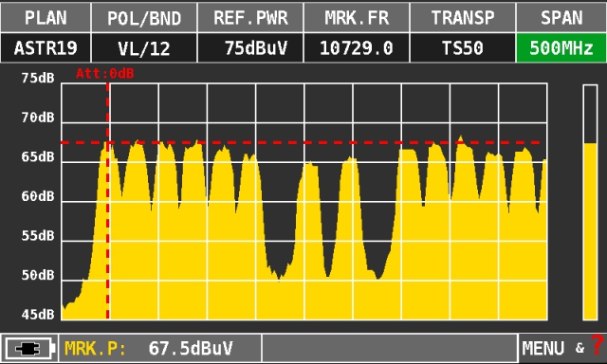Click the green 500MHz span value
Image resolution: width=607 pixels, height=364 pixels.
561,48
